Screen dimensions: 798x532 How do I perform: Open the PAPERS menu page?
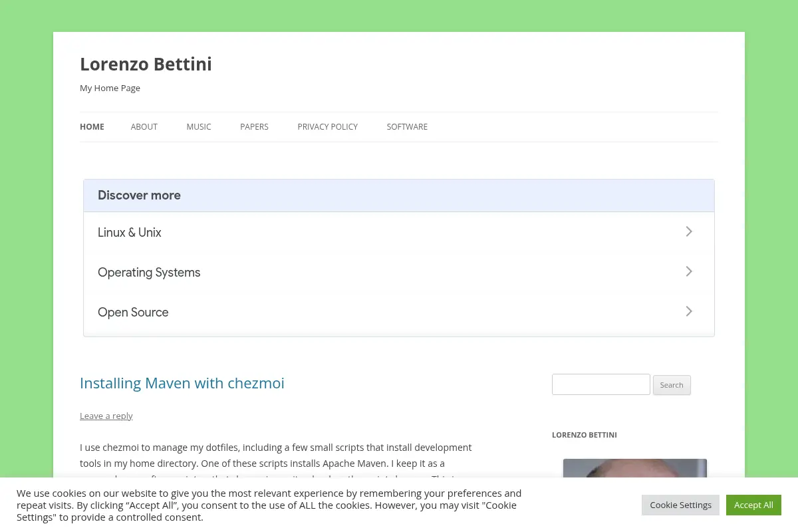click(x=254, y=127)
